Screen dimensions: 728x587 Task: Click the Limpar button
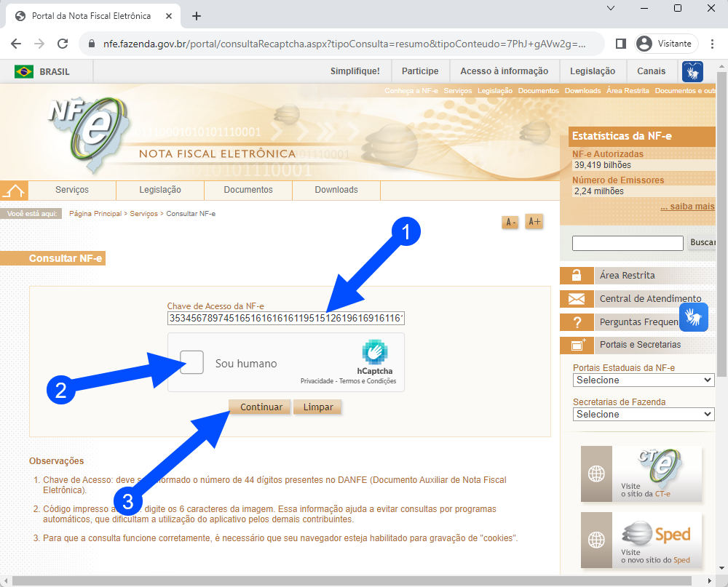(x=318, y=407)
